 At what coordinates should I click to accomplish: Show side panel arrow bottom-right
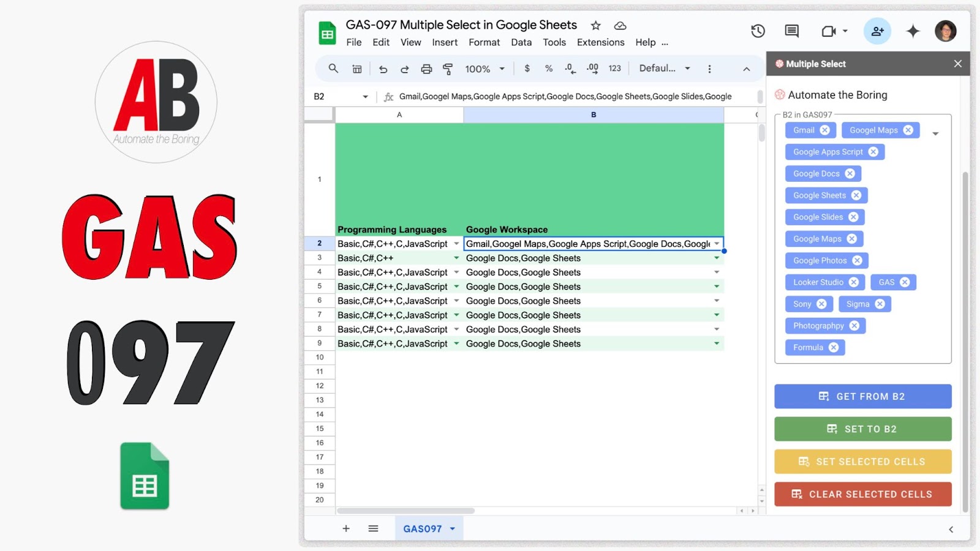951,530
